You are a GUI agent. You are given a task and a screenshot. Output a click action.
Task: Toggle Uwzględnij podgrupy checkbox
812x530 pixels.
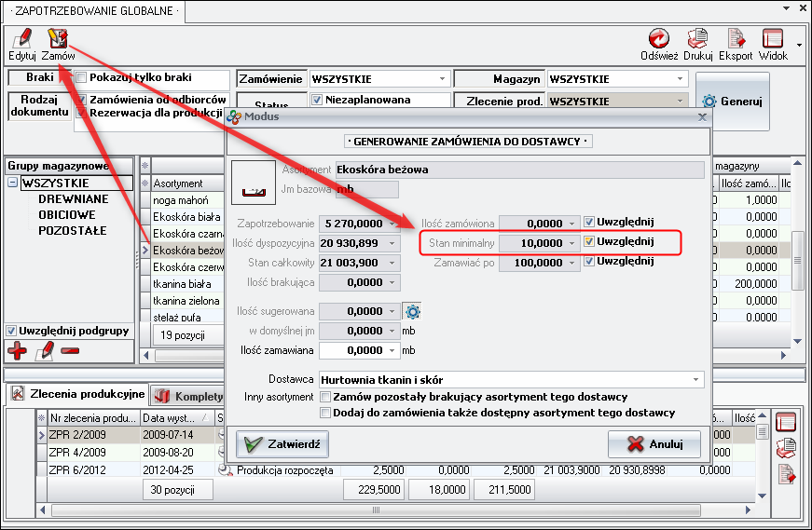[x=11, y=331]
